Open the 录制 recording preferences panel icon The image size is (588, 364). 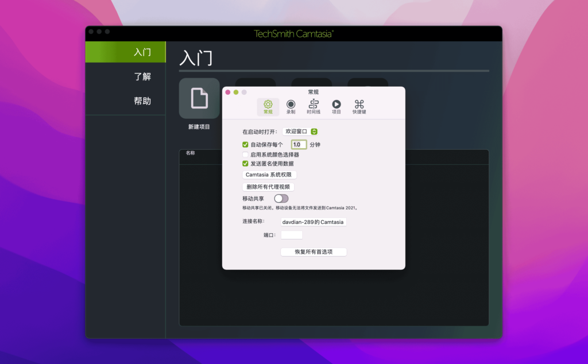[x=291, y=106]
